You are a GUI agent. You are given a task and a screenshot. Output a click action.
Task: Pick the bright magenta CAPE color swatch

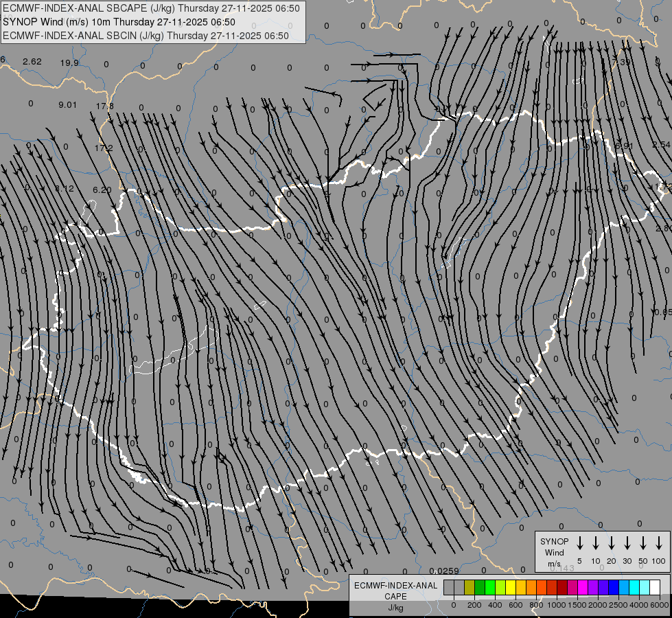click(x=583, y=588)
